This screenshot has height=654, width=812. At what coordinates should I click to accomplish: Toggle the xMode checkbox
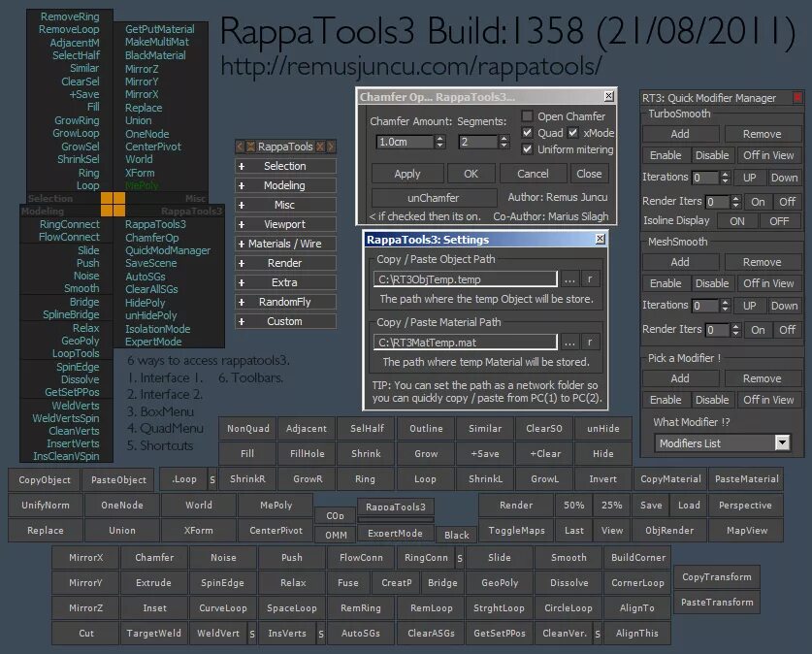[x=572, y=133]
